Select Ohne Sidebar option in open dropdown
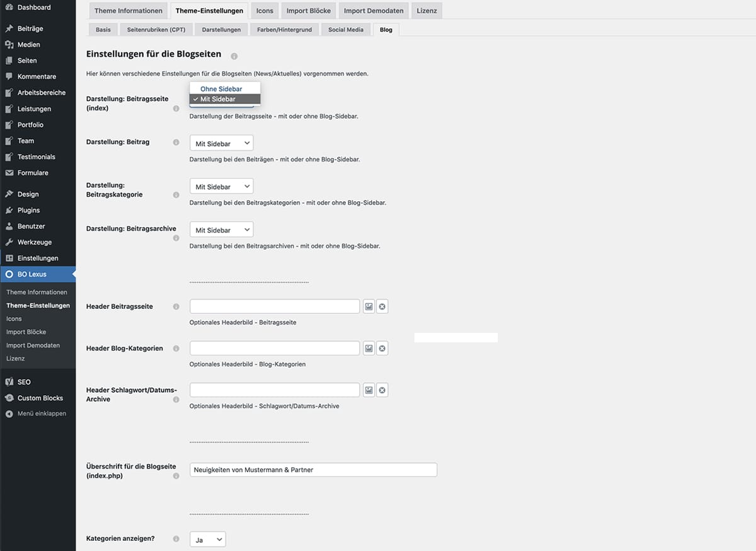 click(221, 89)
